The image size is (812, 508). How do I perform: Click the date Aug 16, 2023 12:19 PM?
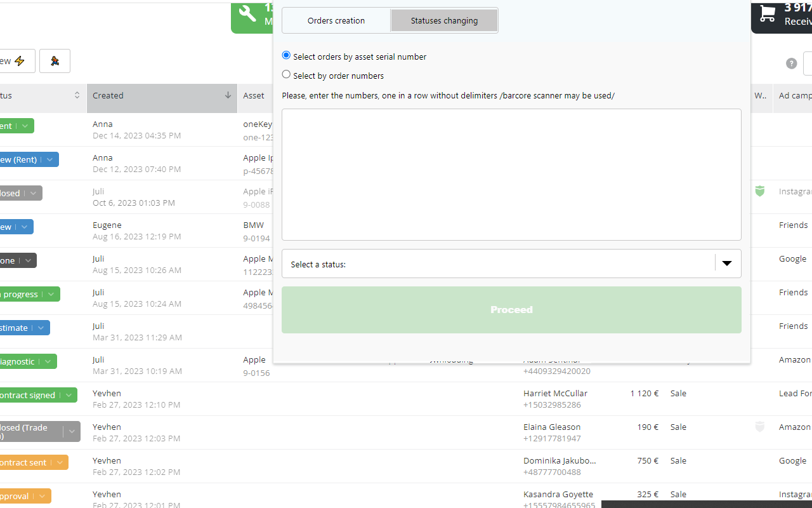[x=136, y=236]
